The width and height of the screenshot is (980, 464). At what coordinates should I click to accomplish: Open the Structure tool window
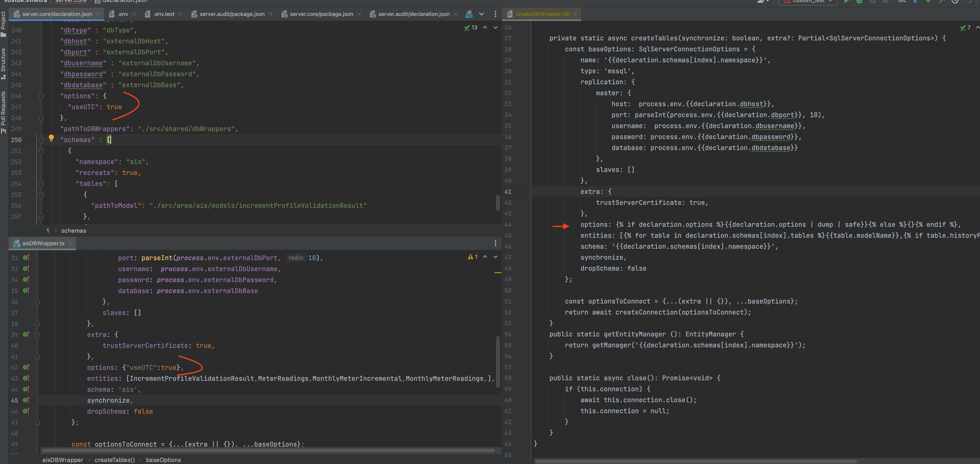3,64
